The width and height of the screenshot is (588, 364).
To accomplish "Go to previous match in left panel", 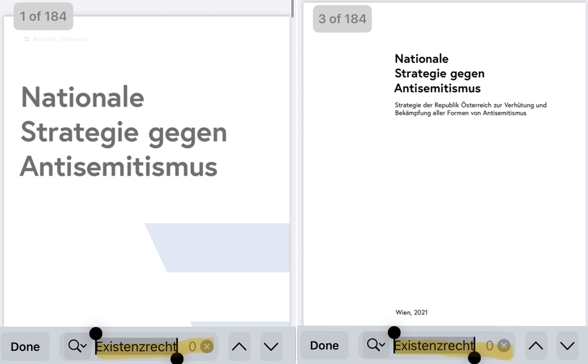I will (239, 346).
